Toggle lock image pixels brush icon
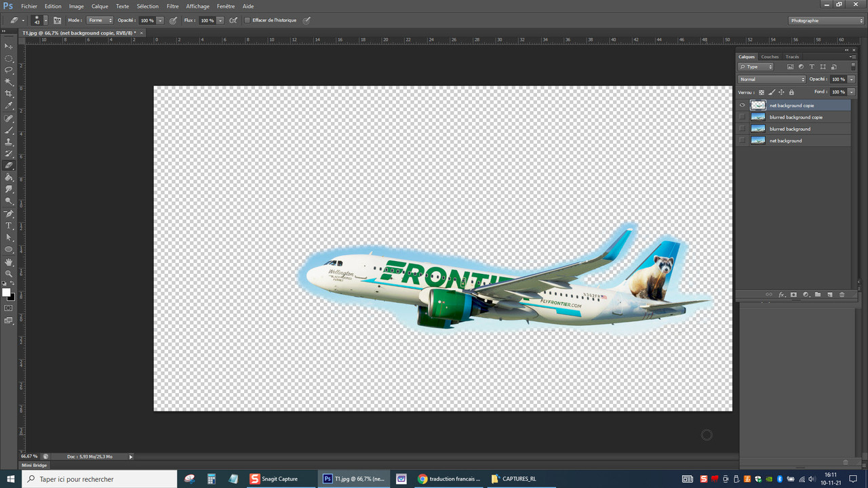The image size is (868, 488). coord(772,92)
